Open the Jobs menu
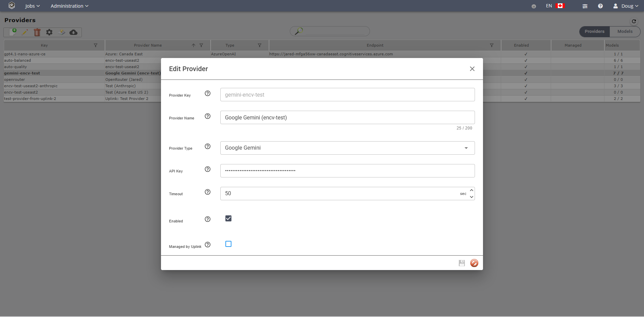The image size is (644, 317). tap(32, 6)
